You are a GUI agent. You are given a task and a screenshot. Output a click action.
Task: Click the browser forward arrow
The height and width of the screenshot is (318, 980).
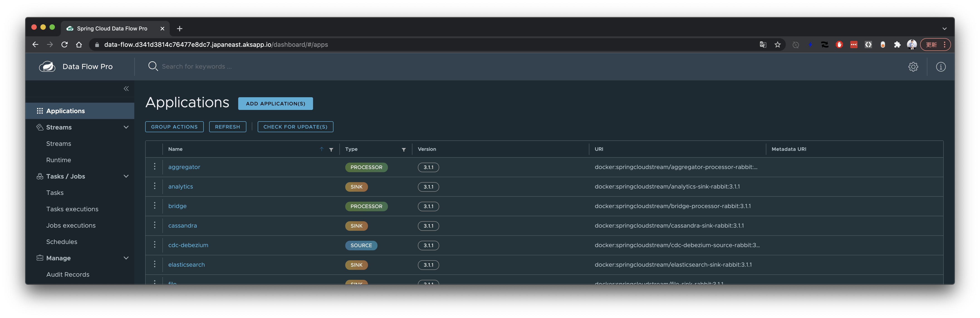[50, 45]
